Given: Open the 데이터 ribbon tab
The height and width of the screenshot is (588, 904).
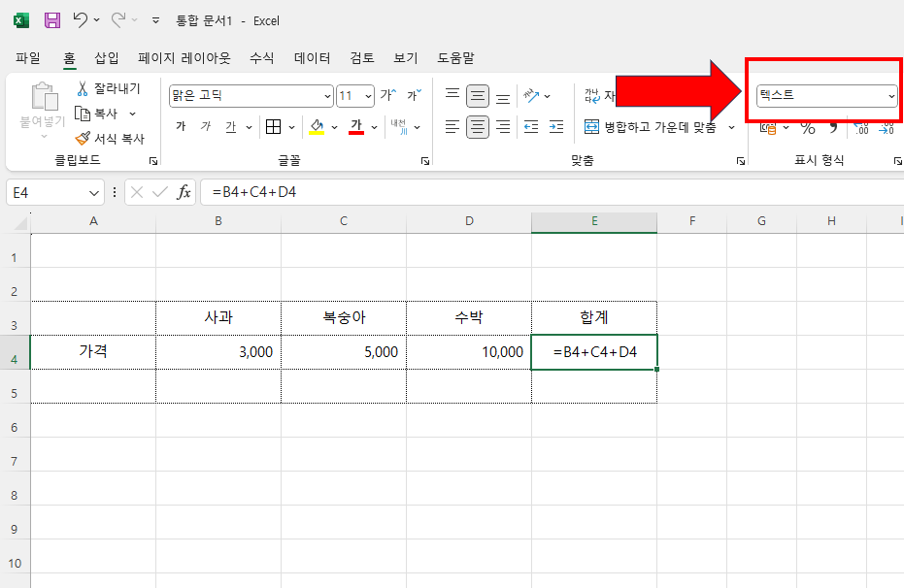Looking at the screenshot, I should click(312, 58).
